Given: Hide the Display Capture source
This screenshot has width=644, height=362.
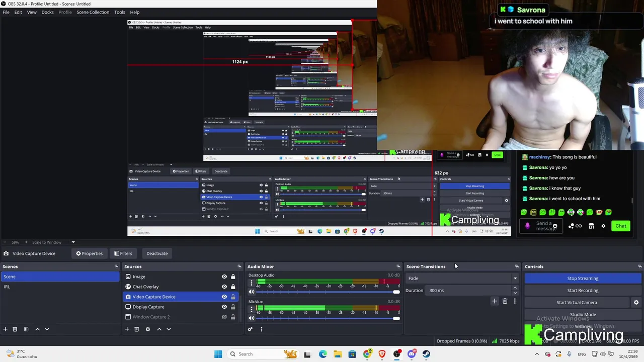Looking at the screenshot, I should 224,307.
